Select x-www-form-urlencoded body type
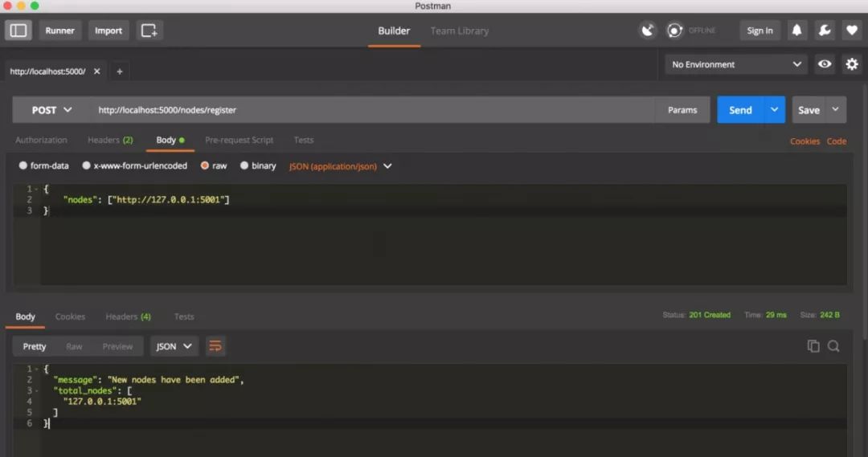868x457 pixels. coord(86,165)
